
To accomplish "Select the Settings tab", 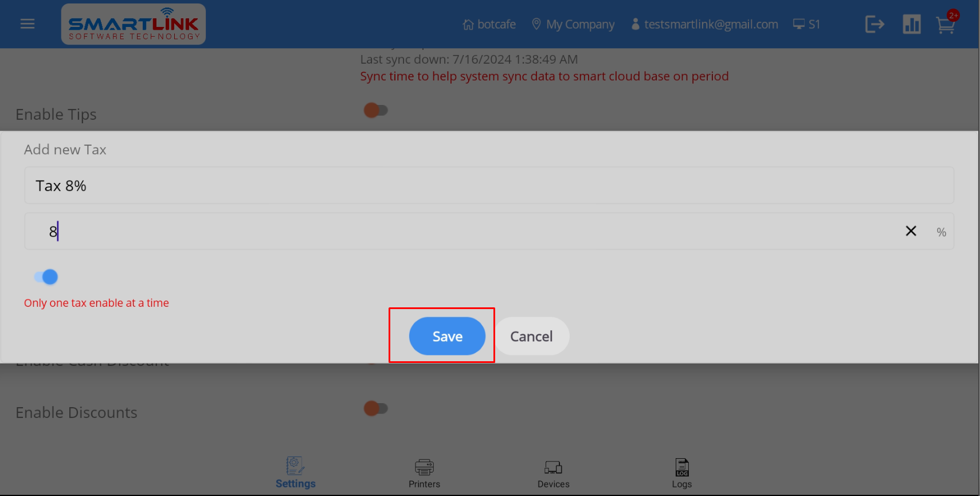I will tap(295, 473).
